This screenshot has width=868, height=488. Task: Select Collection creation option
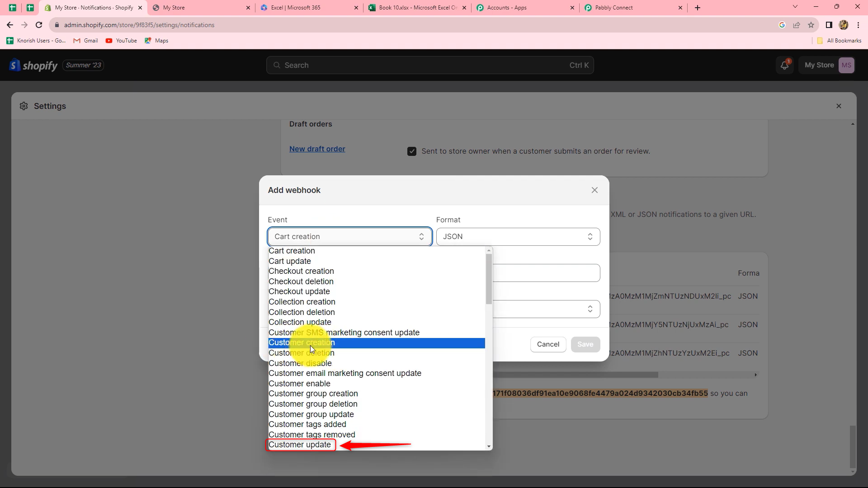[x=377, y=302]
